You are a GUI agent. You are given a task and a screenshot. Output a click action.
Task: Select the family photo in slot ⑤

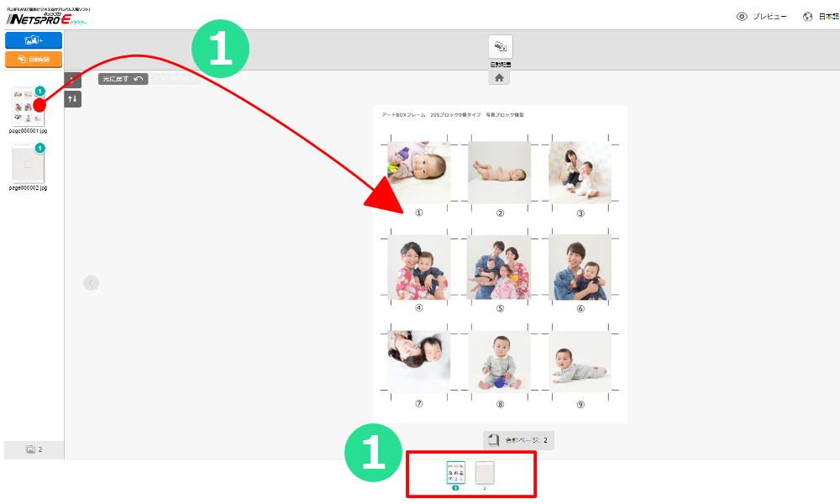(x=499, y=267)
